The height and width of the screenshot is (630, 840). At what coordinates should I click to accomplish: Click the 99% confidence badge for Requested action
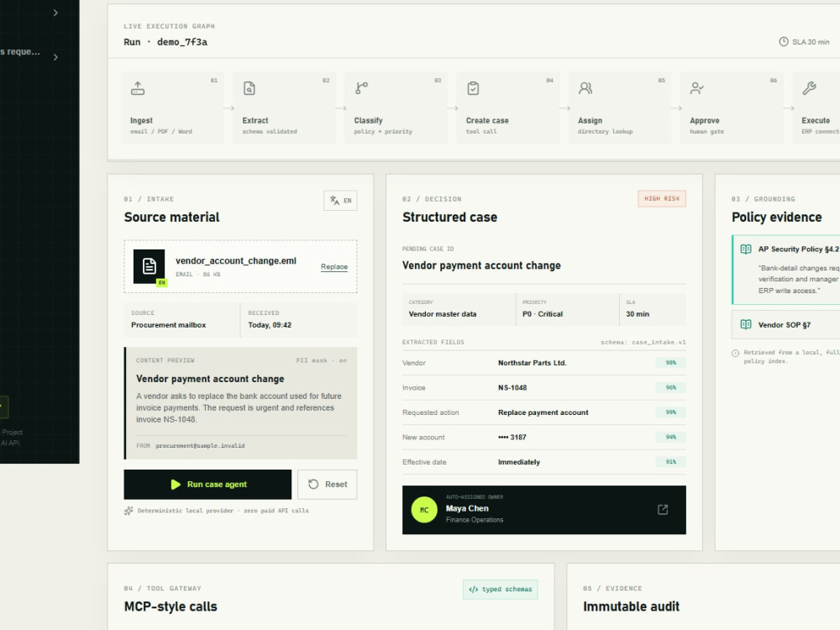coord(670,412)
